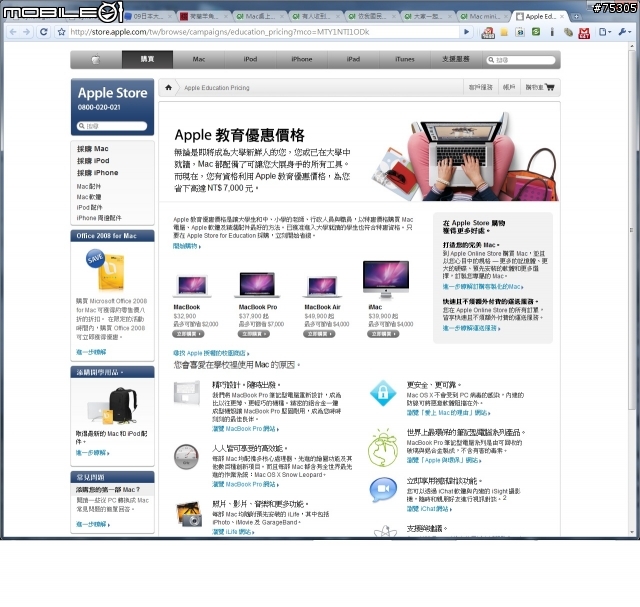Viewport: 640px width, 607px height.
Task: Open the '採購 iPod' sidebar link
Action: [93, 161]
